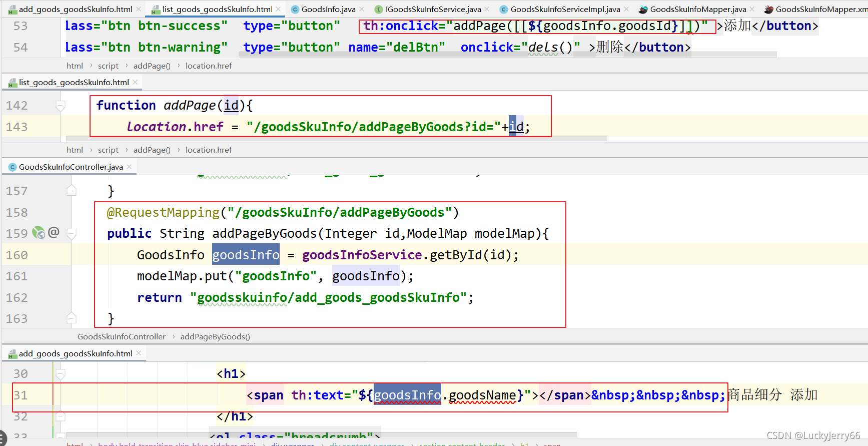Click the 'return' keyword on line 162
The height and width of the screenshot is (446, 868).
click(x=160, y=298)
